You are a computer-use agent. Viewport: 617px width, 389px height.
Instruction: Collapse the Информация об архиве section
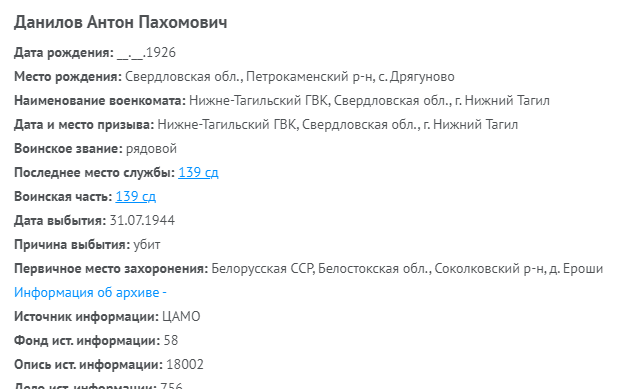[90, 292]
